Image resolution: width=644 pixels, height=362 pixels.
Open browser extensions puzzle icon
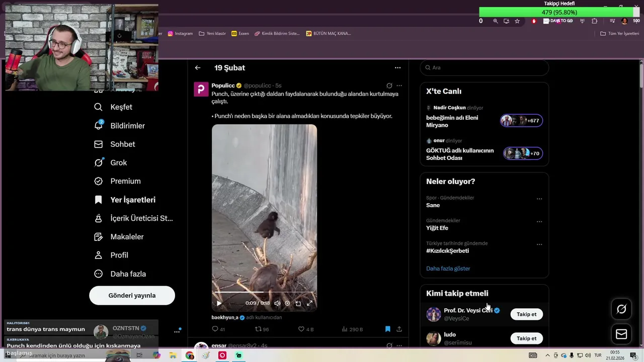pyautogui.click(x=595, y=21)
